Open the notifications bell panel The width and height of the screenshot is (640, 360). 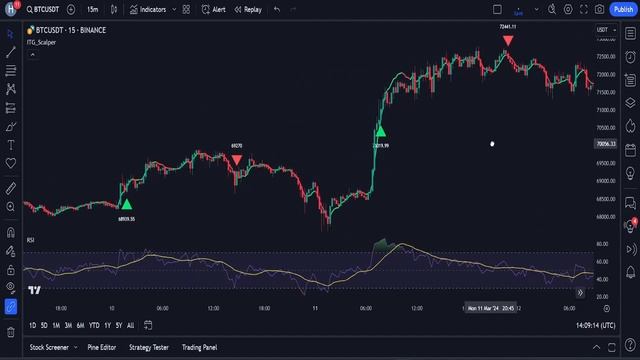pyautogui.click(x=630, y=272)
